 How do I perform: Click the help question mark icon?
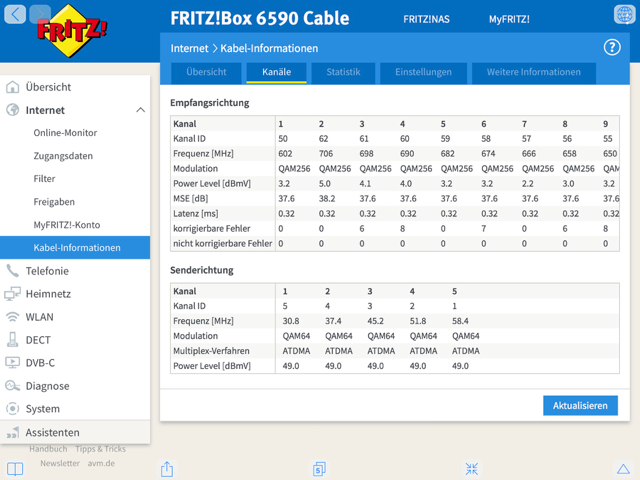tap(612, 48)
